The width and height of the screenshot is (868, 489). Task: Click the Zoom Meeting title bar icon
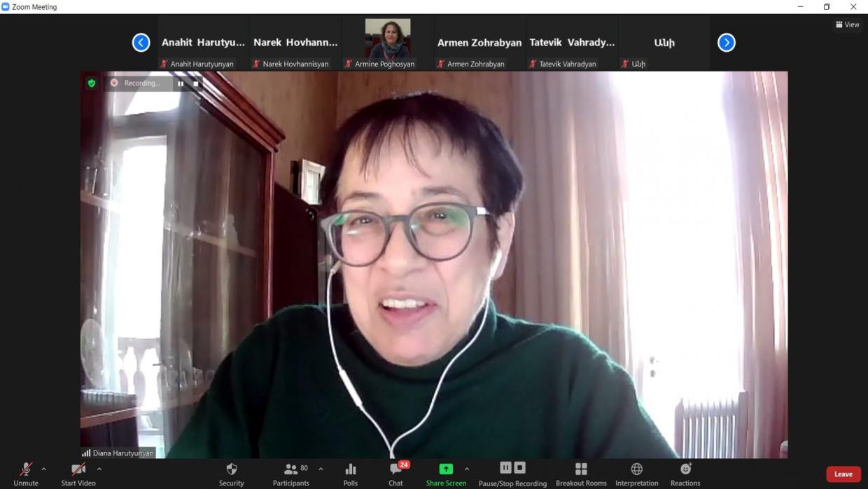(x=6, y=7)
